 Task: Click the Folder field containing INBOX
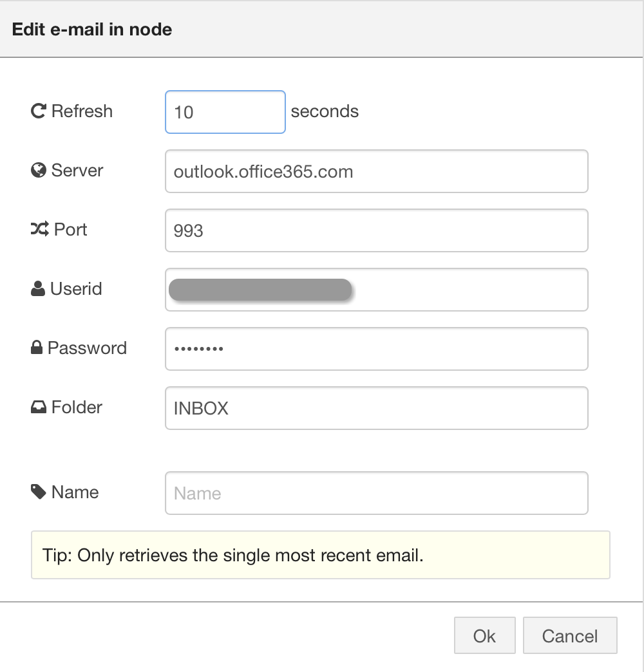pos(376,408)
